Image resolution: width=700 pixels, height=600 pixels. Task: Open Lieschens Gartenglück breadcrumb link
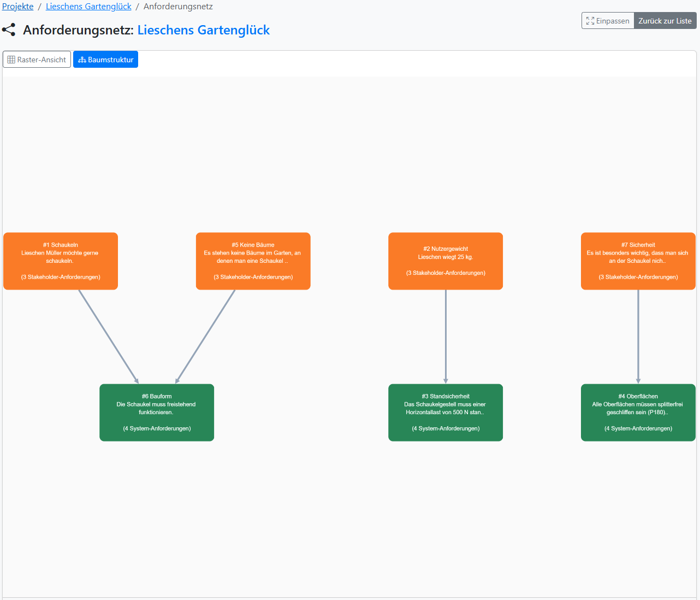88,7
